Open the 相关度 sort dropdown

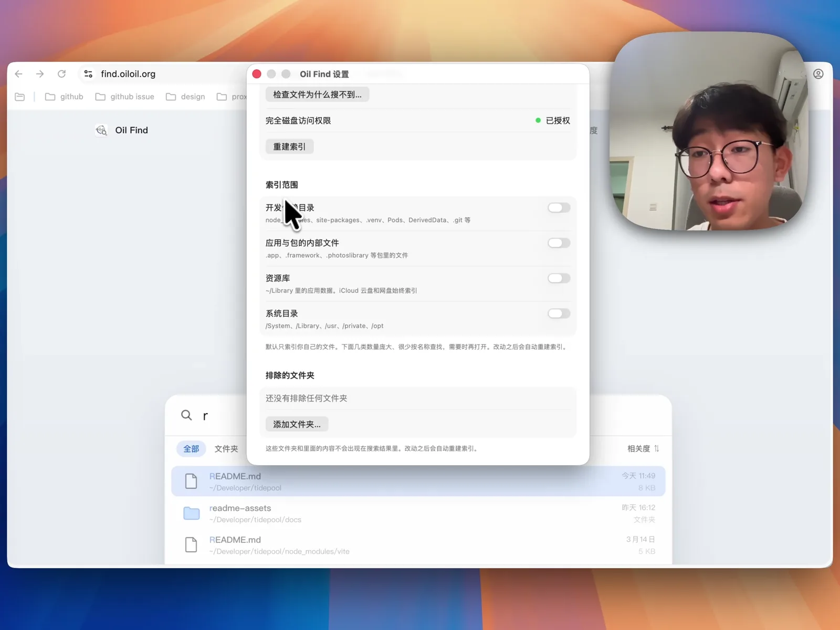tap(643, 448)
